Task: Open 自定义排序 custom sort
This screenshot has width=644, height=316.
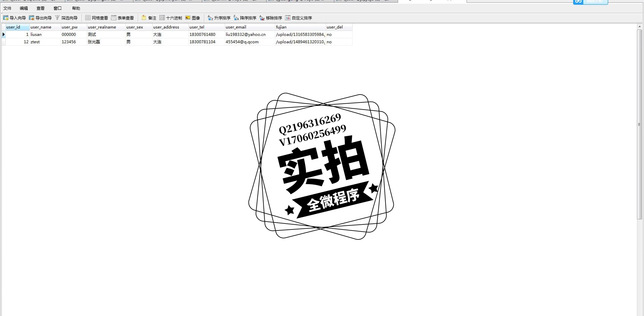Action: coord(299,18)
